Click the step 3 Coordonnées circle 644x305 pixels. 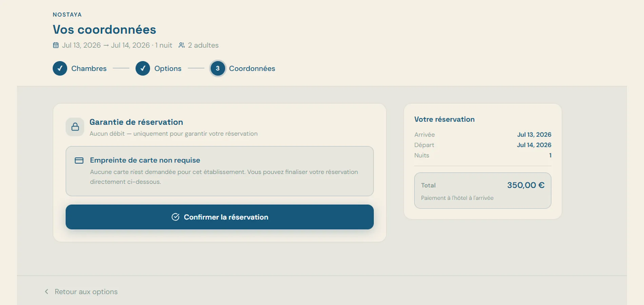pos(218,68)
